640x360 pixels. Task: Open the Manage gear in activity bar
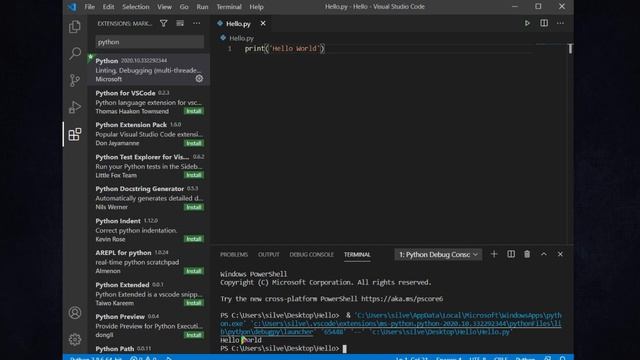[75, 339]
